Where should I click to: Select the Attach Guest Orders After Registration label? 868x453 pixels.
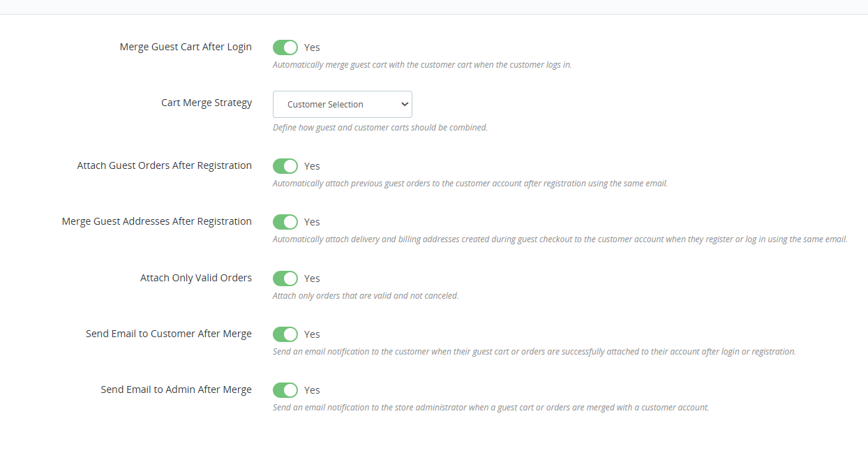[x=165, y=165]
